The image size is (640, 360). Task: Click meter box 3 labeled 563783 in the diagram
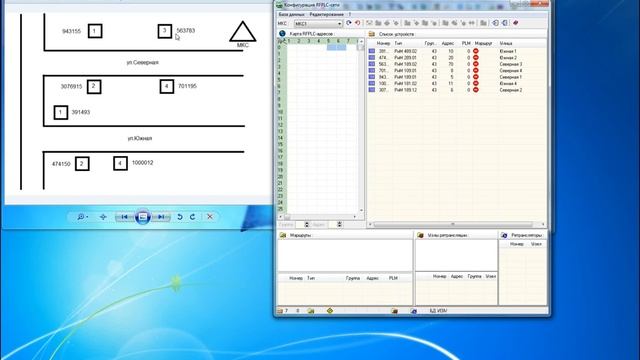point(165,31)
